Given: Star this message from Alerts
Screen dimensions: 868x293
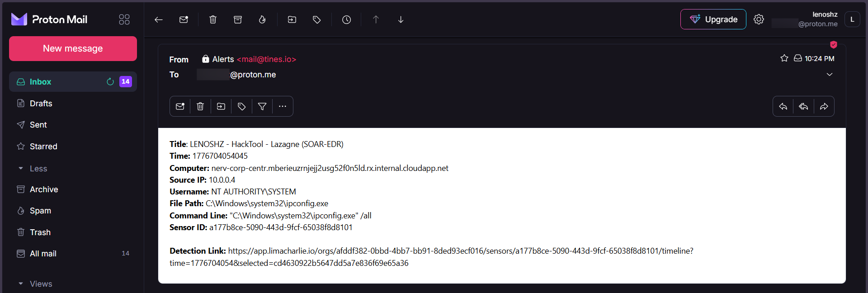Looking at the screenshot, I should [x=784, y=58].
